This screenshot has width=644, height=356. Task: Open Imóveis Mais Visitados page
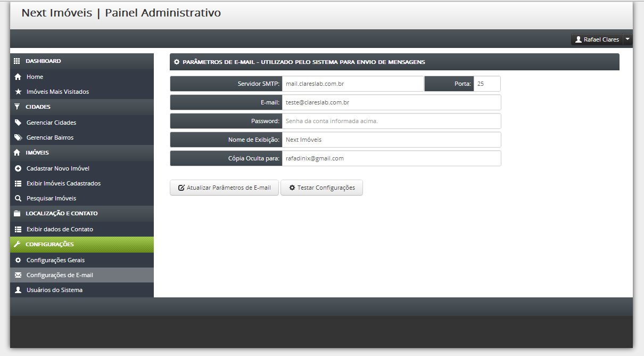click(82, 92)
